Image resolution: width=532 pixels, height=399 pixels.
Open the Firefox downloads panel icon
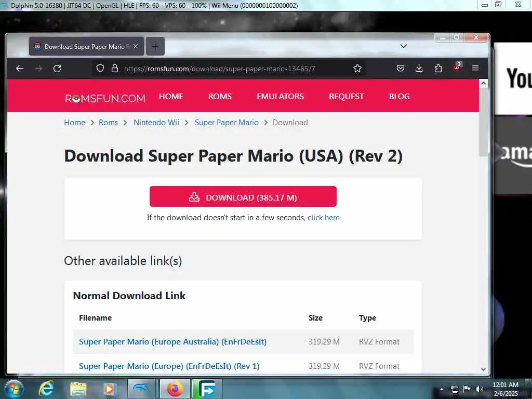click(419, 69)
